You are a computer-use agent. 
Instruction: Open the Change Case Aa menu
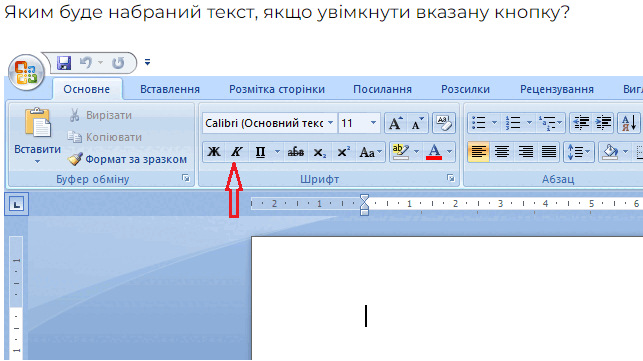(x=370, y=152)
